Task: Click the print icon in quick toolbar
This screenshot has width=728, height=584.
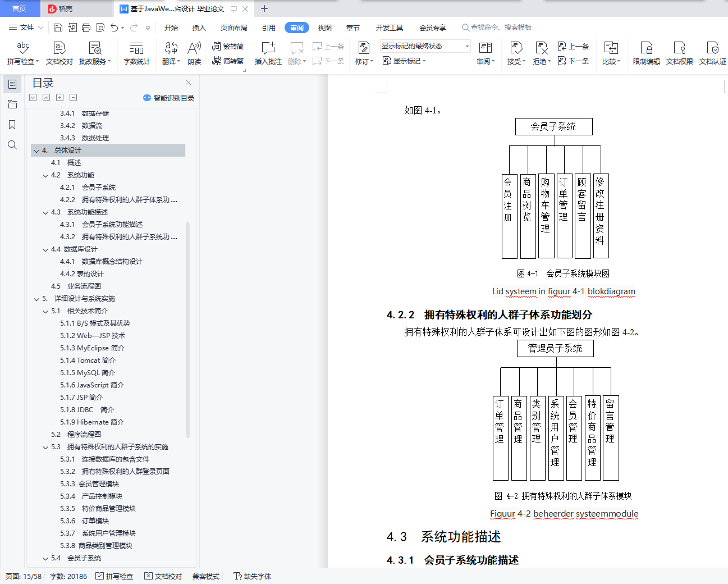Action: click(86, 28)
